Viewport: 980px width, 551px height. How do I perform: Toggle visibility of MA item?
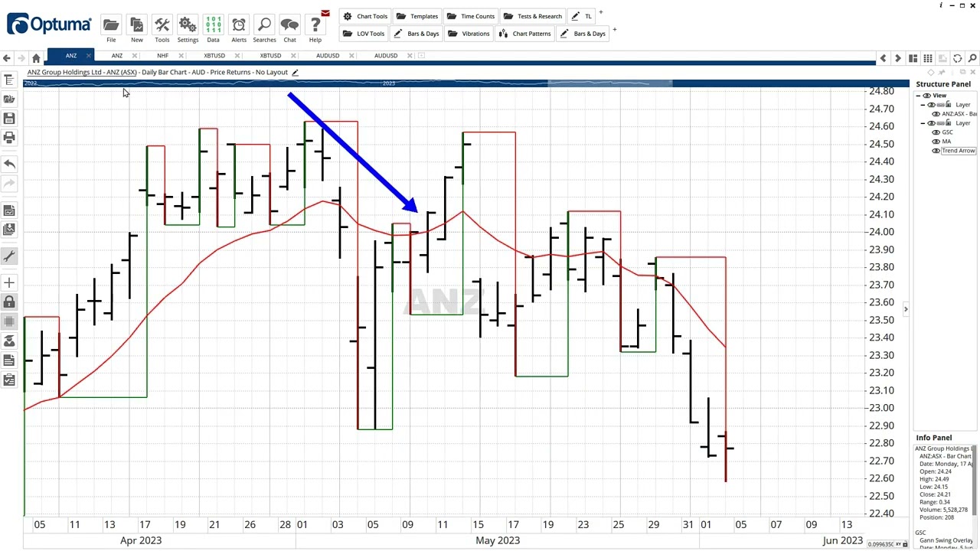(x=936, y=142)
